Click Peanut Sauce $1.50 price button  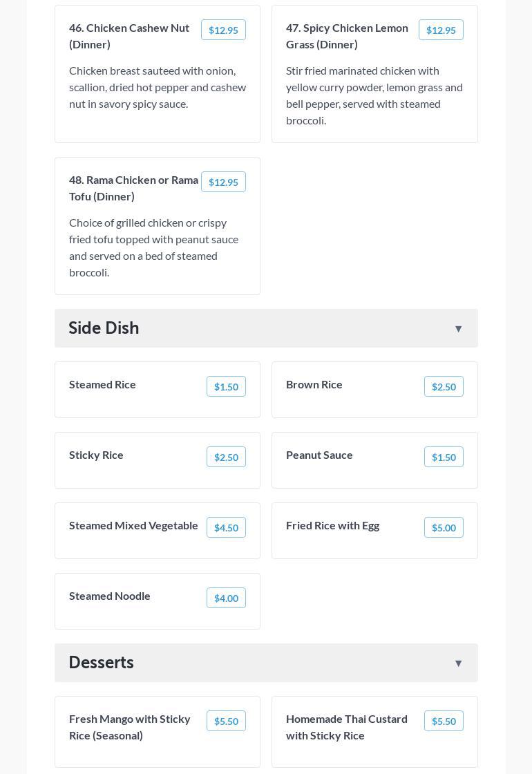point(444,457)
